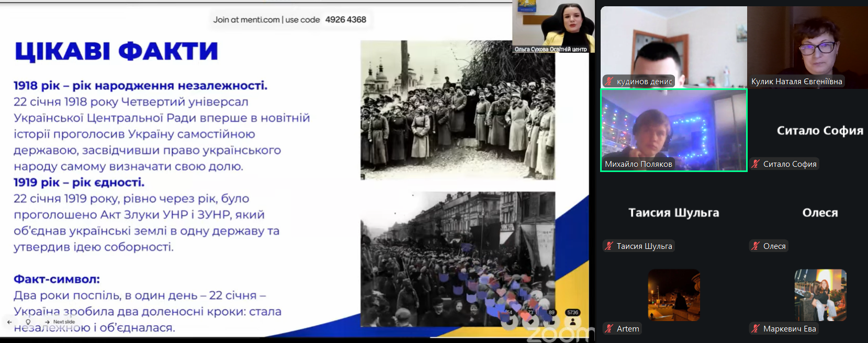
Task: Click muted mic icon beside Маркевич Ева
Action: point(756,329)
